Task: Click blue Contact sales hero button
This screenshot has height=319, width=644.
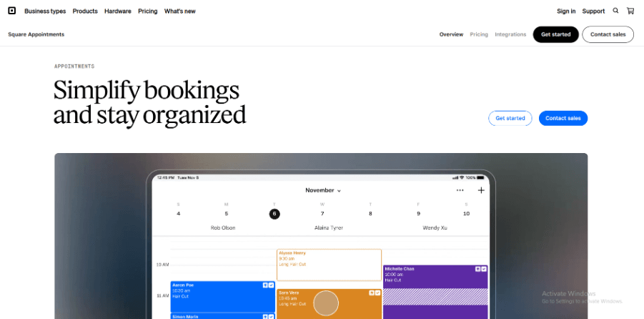Action: click(563, 119)
